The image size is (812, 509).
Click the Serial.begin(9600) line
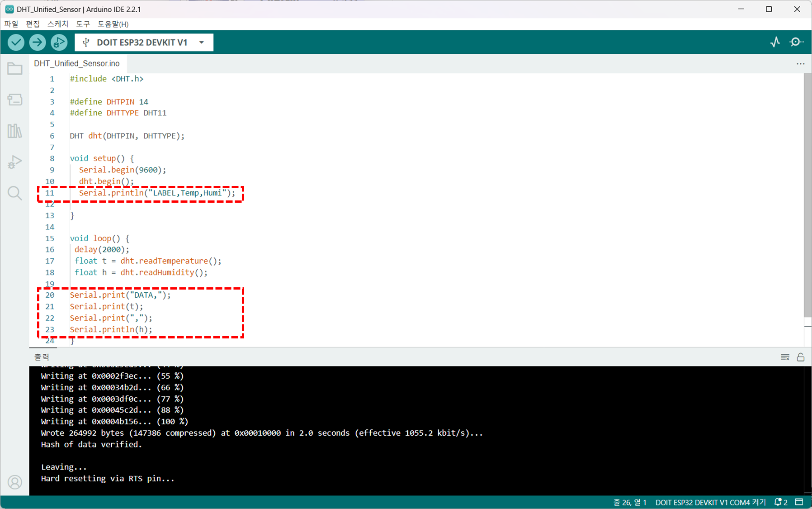[x=123, y=170]
